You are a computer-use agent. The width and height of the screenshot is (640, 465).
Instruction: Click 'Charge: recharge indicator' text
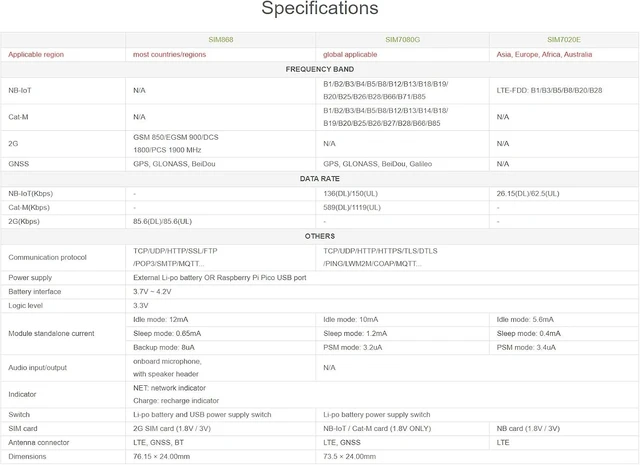[176, 400]
